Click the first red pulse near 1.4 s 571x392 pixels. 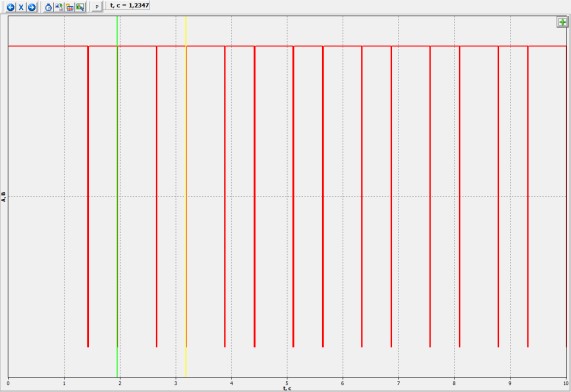[88, 197]
